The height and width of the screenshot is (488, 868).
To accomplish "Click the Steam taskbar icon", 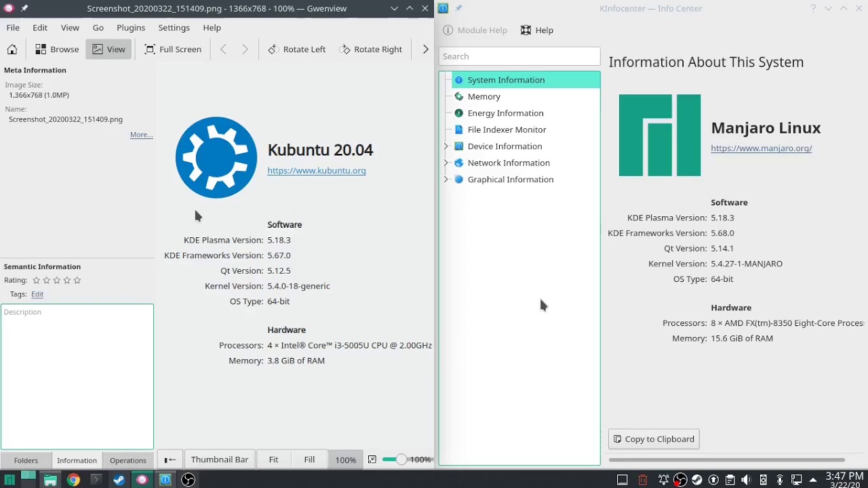I will click(x=119, y=480).
